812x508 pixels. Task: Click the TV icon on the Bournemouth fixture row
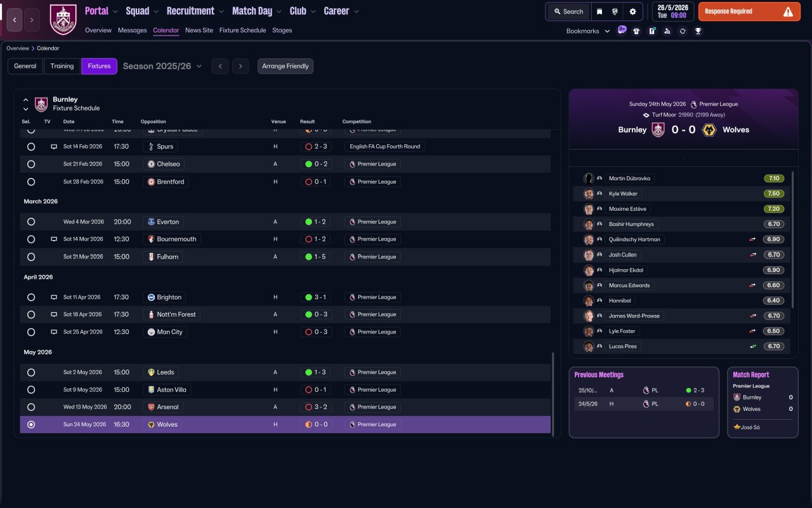click(x=54, y=239)
